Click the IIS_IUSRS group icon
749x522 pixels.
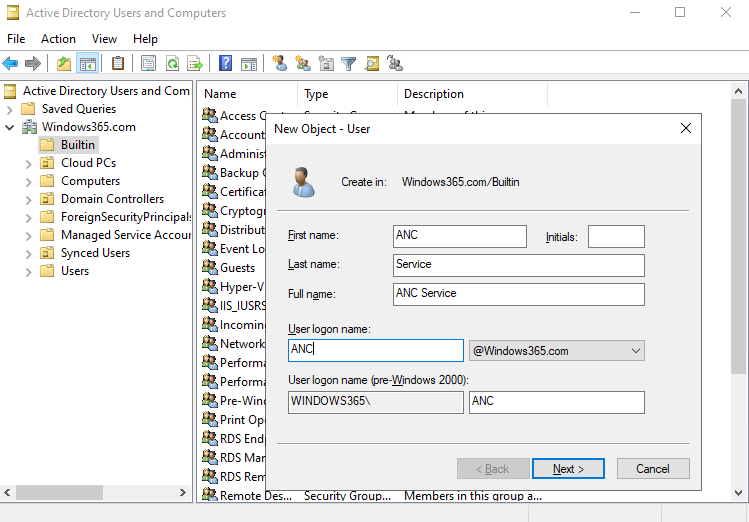click(x=210, y=305)
